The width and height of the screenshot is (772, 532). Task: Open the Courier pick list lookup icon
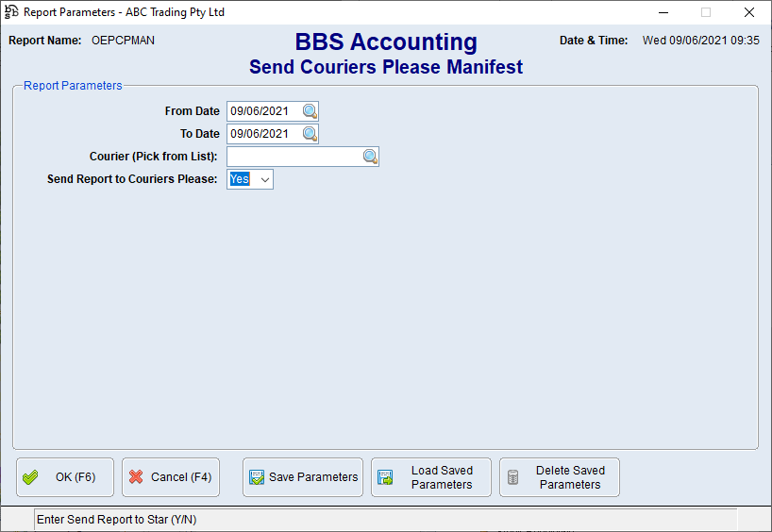[x=370, y=157]
